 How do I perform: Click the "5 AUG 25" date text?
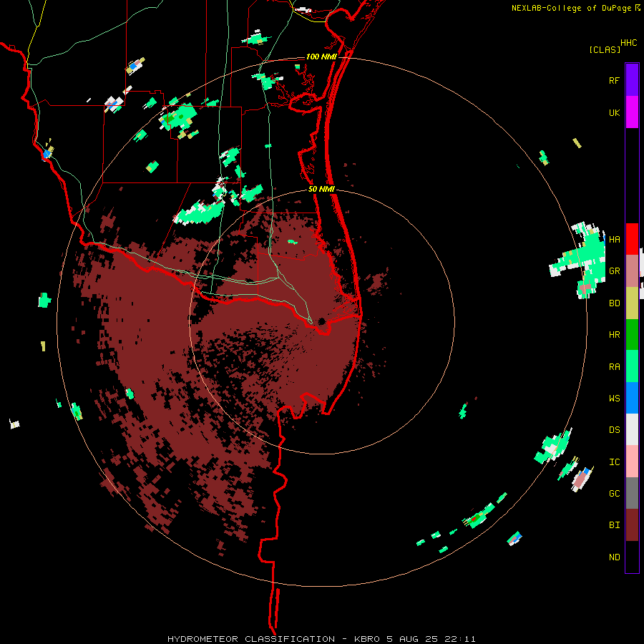[x=414, y=639]
